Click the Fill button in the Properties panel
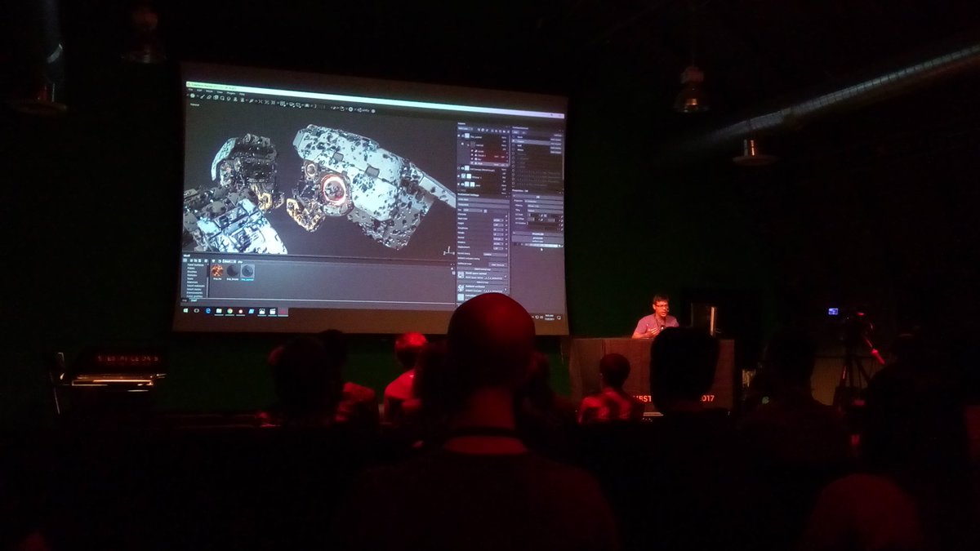The height and width of the screenshot is (551, 980). pyautogui.click(x=537, y=197)
